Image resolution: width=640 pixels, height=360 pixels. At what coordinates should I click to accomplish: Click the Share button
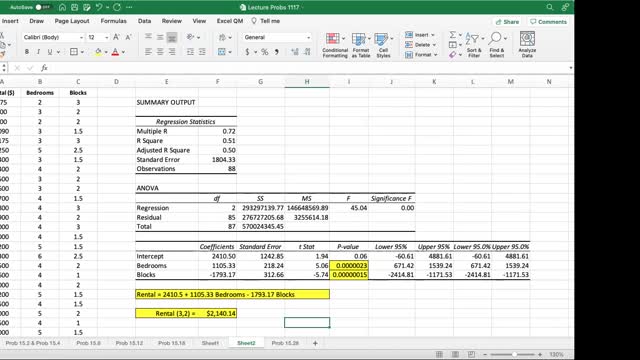[x=507, y=22]
